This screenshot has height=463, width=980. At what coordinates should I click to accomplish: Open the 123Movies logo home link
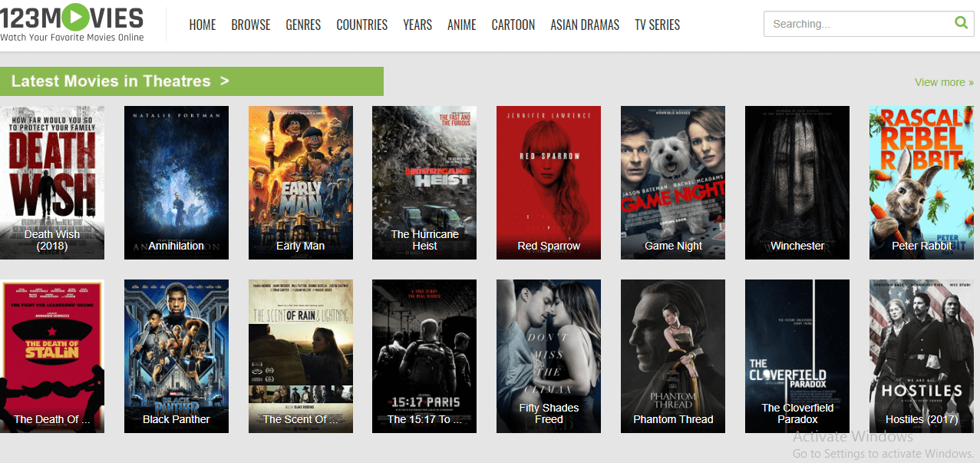pyautogui.click(x=72, y=23)
